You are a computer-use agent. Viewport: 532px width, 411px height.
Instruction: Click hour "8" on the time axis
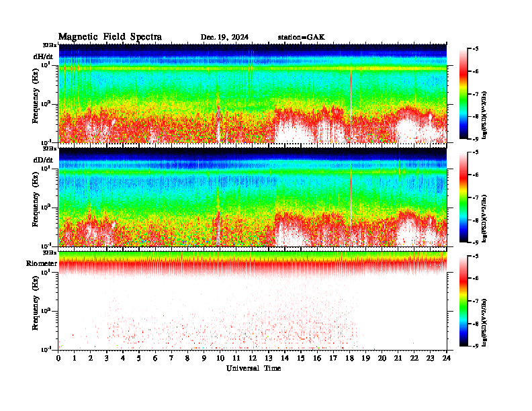click(187, 359)
